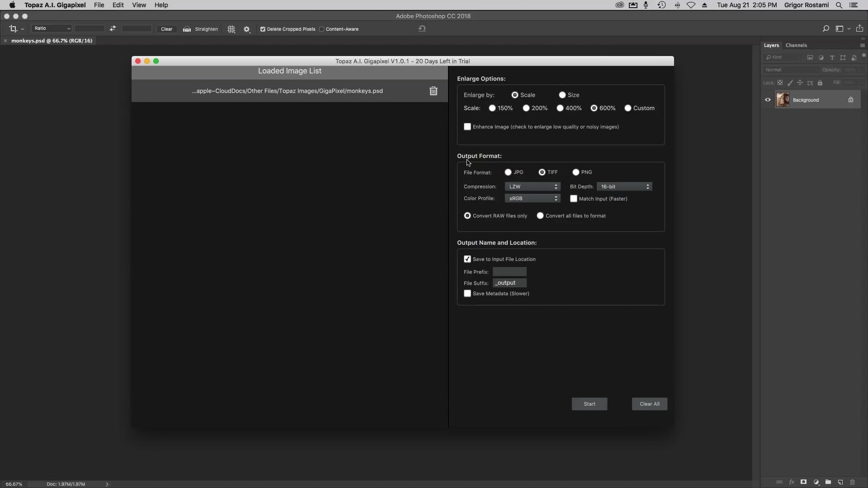Lock layer position icon
This screenshot has width=868, height=488.
point(800,83)
